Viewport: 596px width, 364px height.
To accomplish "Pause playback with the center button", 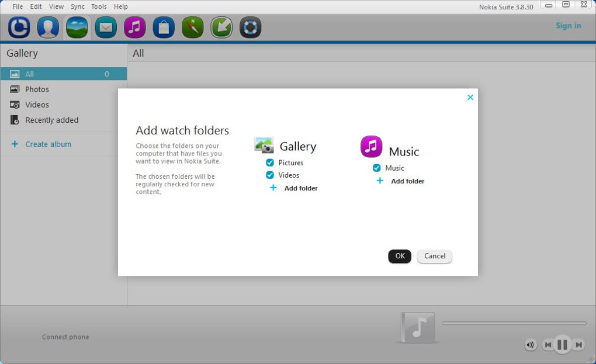I will (x=562, y=345).
